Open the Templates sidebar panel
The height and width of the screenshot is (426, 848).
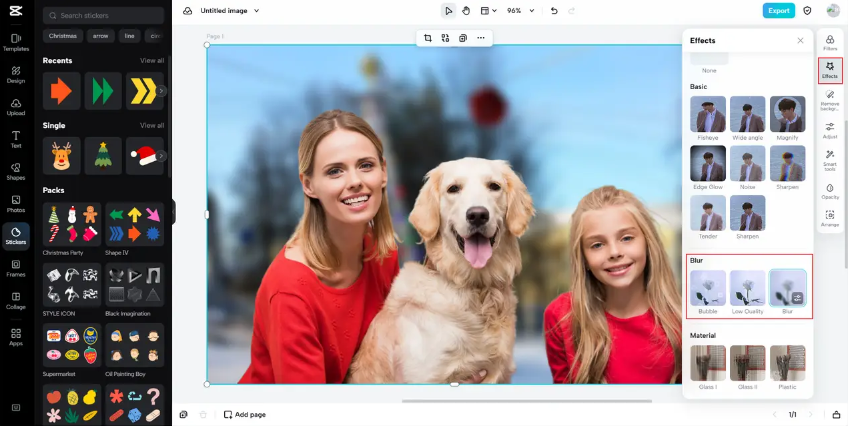click(x=16, y=42)
